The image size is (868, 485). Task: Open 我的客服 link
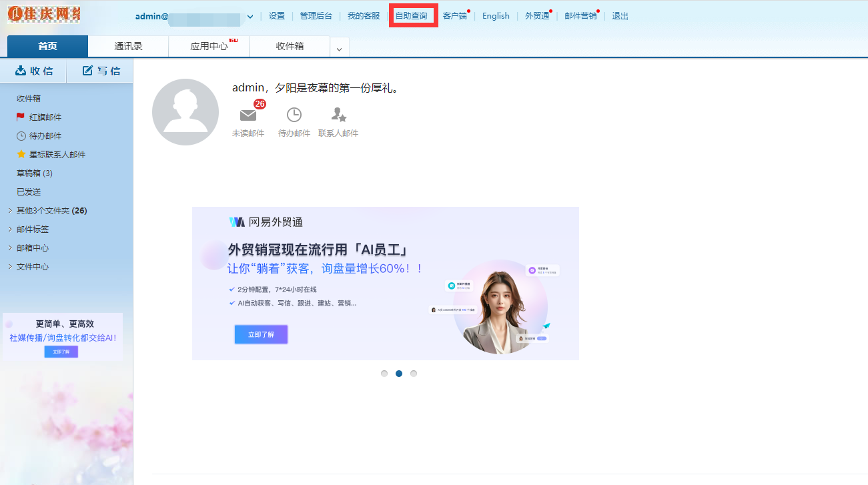[x=364, y=16]
